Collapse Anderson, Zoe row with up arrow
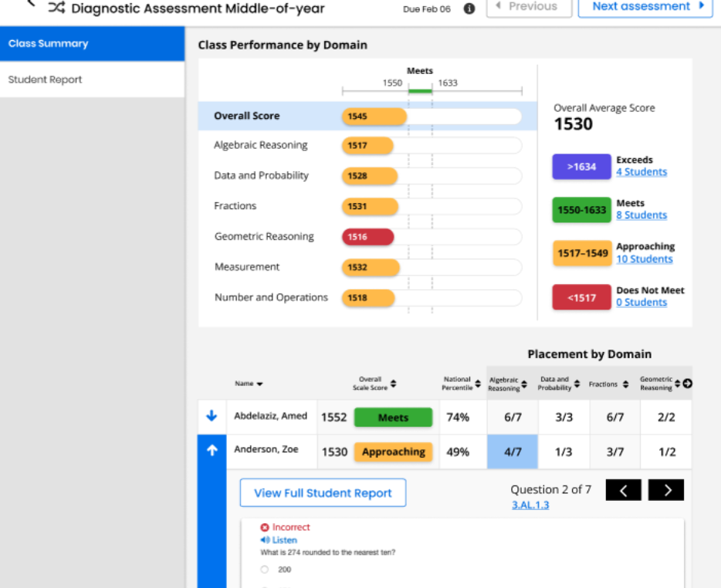 (212, 451)
